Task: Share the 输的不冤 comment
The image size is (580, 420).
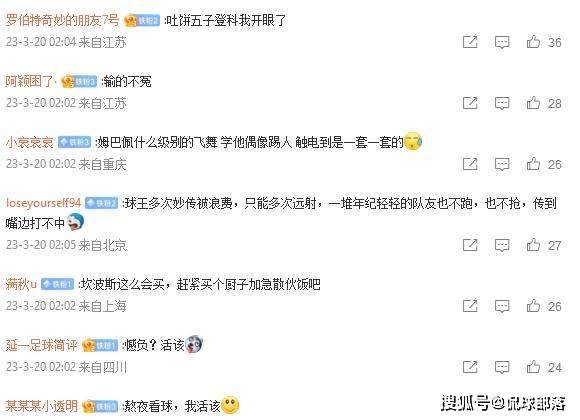Action: (470, 103)
